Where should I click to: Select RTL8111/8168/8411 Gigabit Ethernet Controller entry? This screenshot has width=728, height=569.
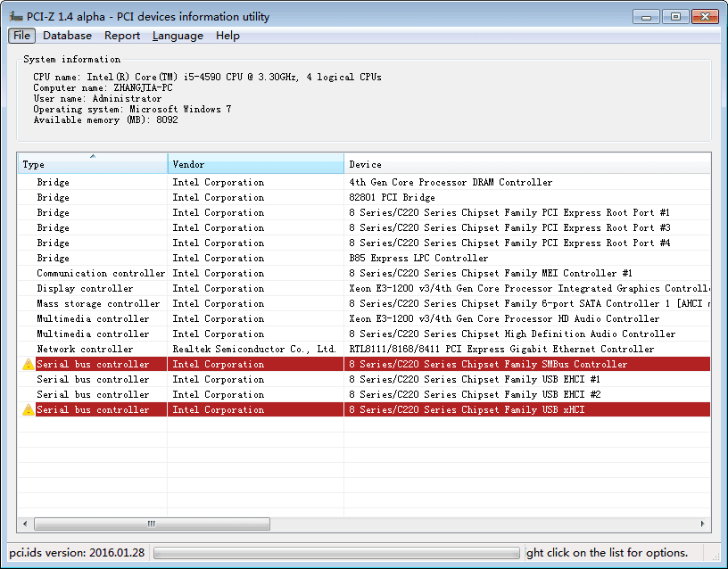pos(501,350)
